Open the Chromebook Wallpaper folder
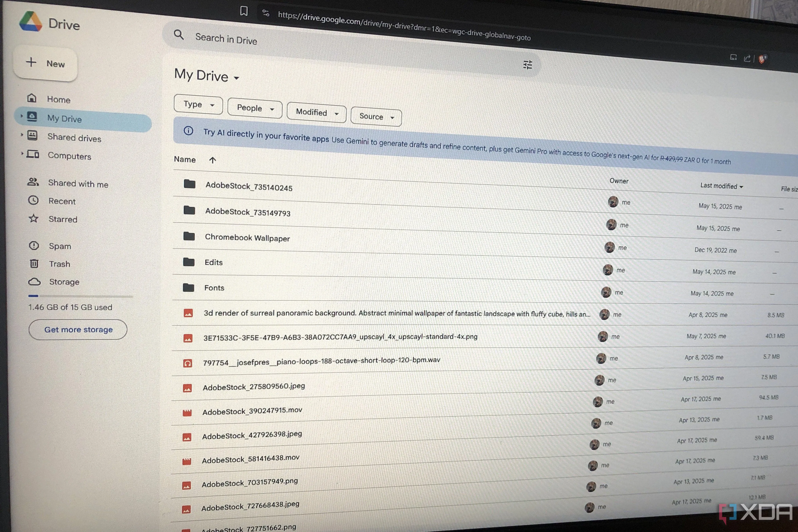Viewport: 798px width, 532px height. [247, 237]
